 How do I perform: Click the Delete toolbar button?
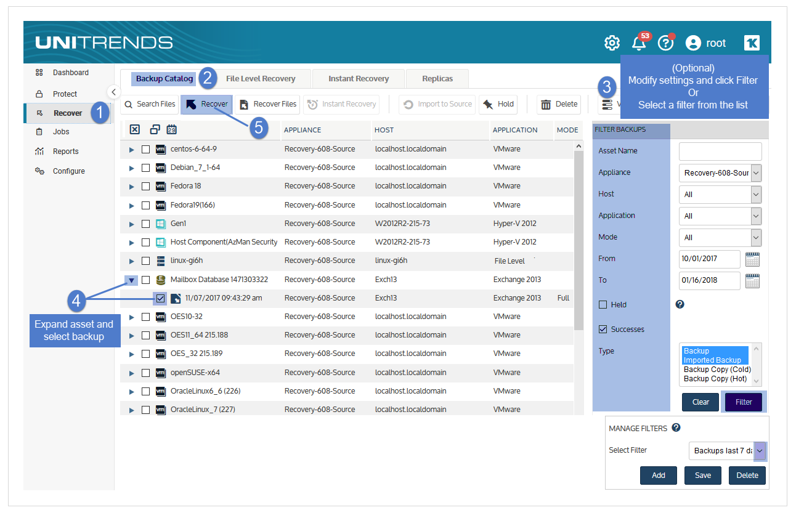559,104
